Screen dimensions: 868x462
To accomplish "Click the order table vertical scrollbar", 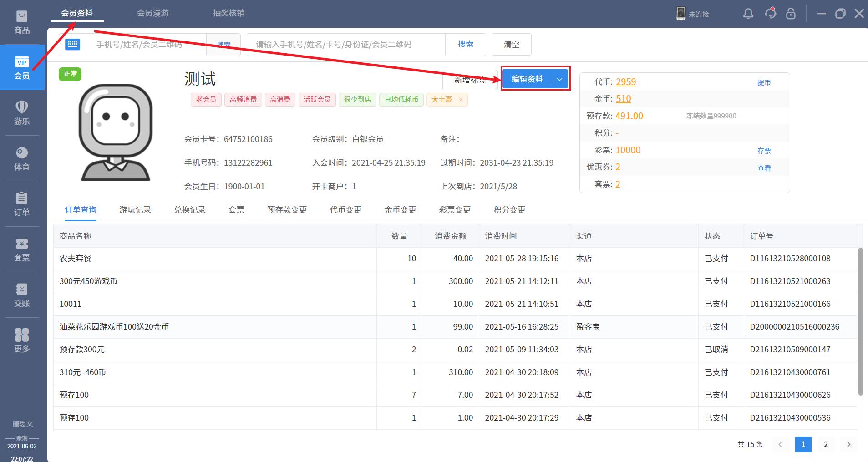I will (x=860, y=321).
